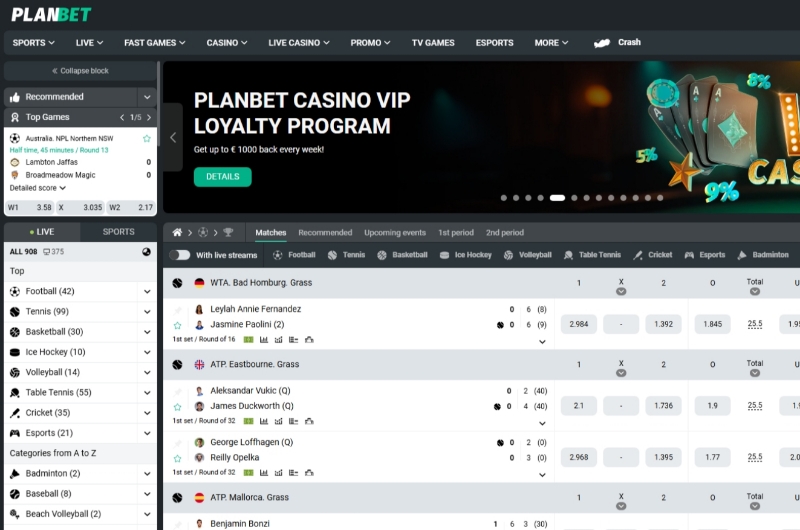Click the globe icon beside ALL 908
The width and height of the screenshot is (800, 530).
pos(146,251)
